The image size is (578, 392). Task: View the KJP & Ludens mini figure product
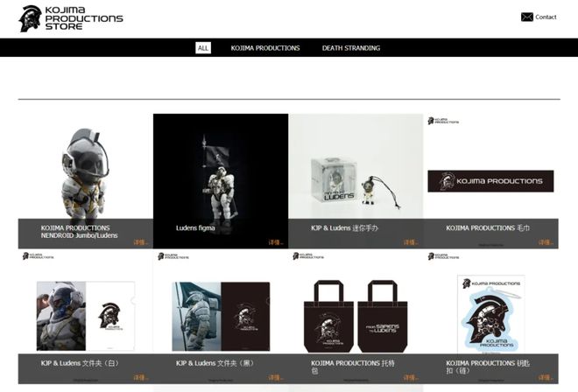[x=356, y=166]
